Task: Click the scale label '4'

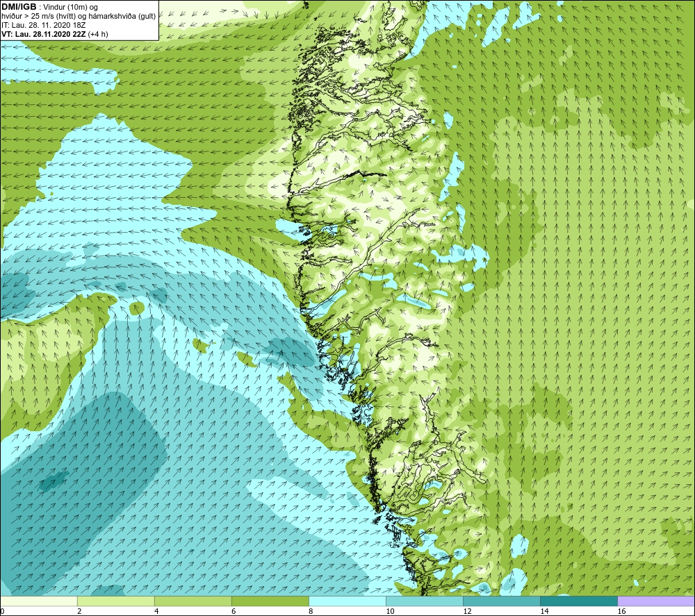Action: click(x=156, y=611)
